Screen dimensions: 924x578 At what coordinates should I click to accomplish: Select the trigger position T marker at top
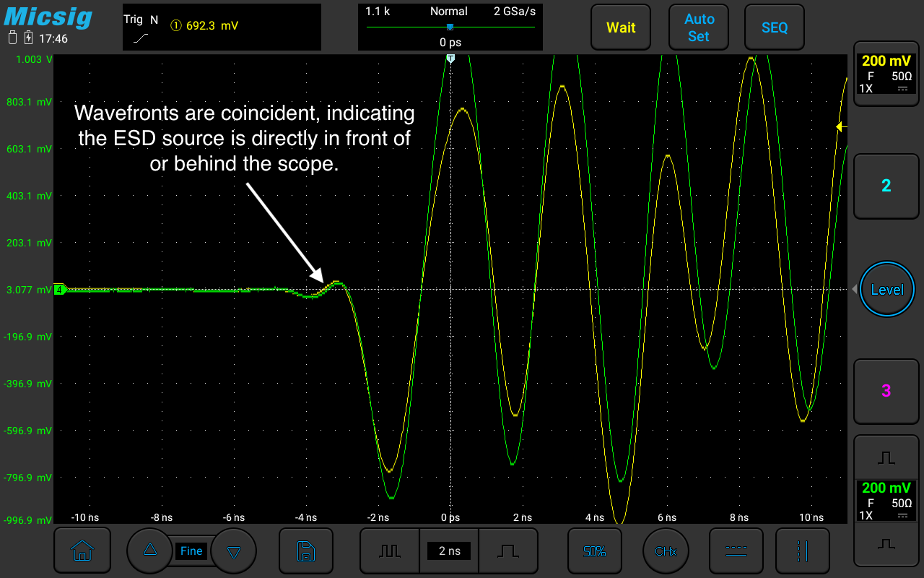(x=450, y=59)
